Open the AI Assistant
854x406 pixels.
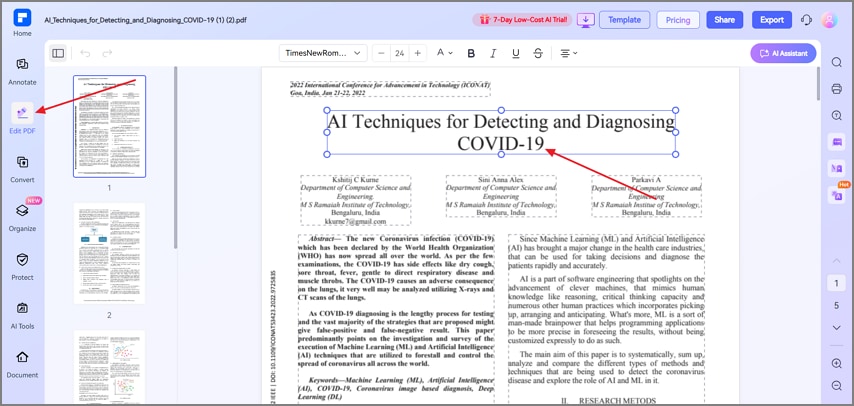(x=783, y=53)
